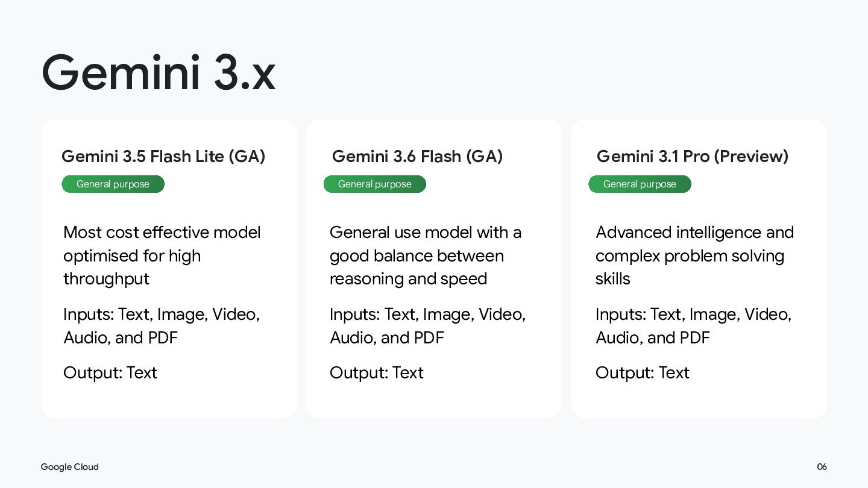Click Output: Text in 3.1 Pro card
The image size is (868, 488).
click(x=643, y=373)
